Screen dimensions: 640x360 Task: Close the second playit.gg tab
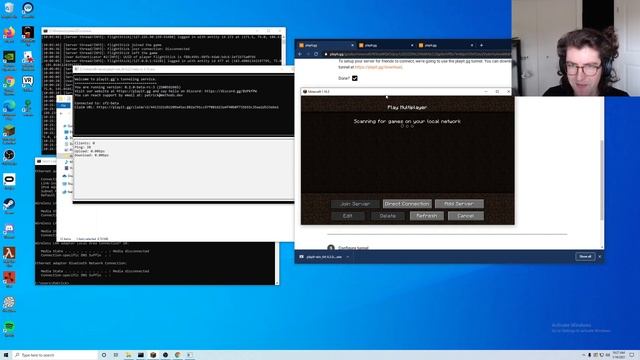pos(412,45)
